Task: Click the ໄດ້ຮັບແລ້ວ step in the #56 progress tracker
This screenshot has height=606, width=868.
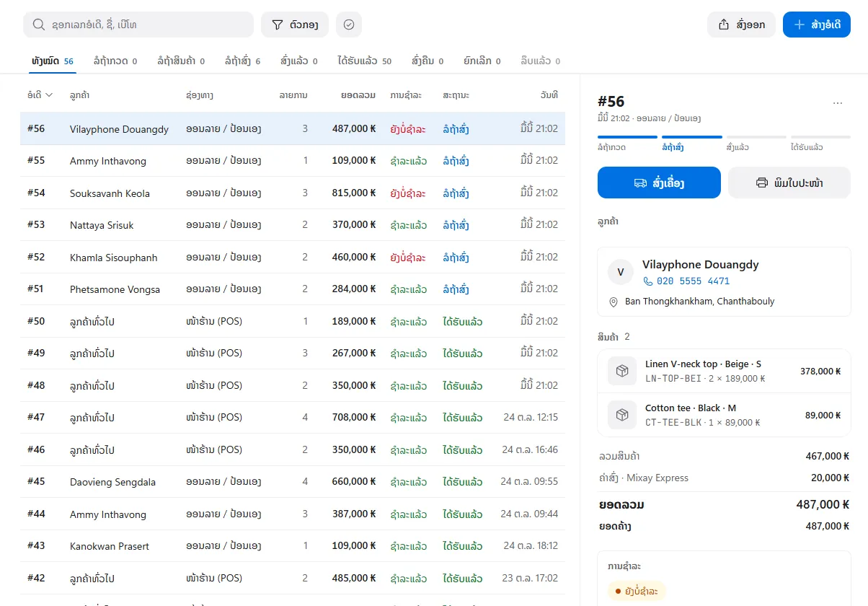Action: [820, 142]
